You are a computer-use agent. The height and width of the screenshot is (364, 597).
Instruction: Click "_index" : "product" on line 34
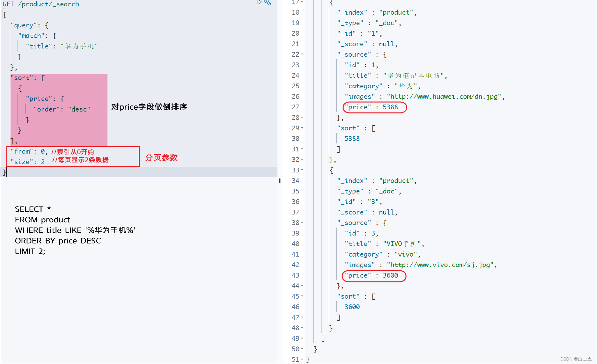[x=377, y=181]
